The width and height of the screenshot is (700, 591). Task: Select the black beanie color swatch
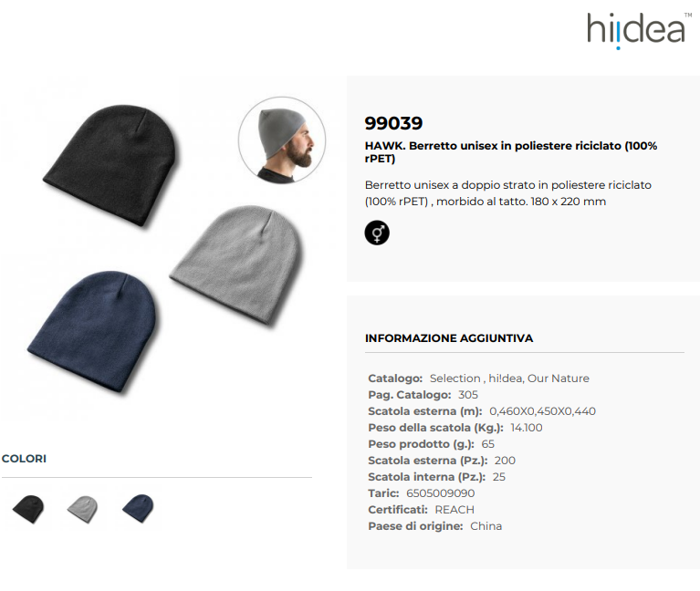(28, 509)
